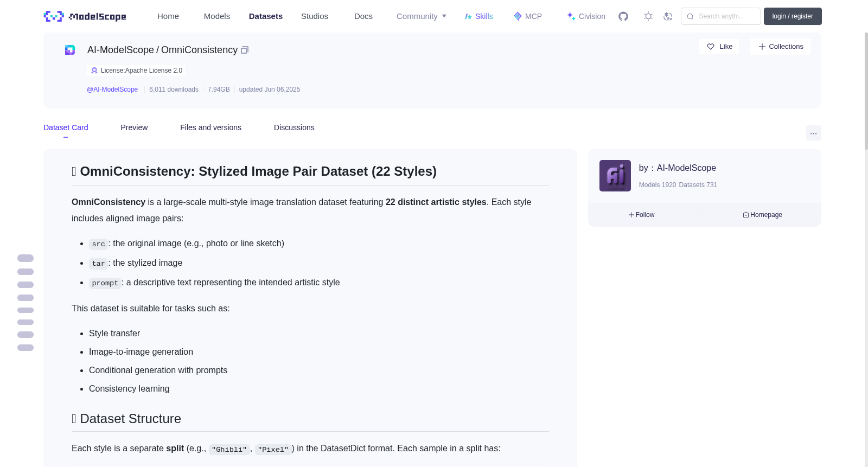Click the "Ghibli" code snippet
This screenshot has height=467, width=868.
(229, 449)
